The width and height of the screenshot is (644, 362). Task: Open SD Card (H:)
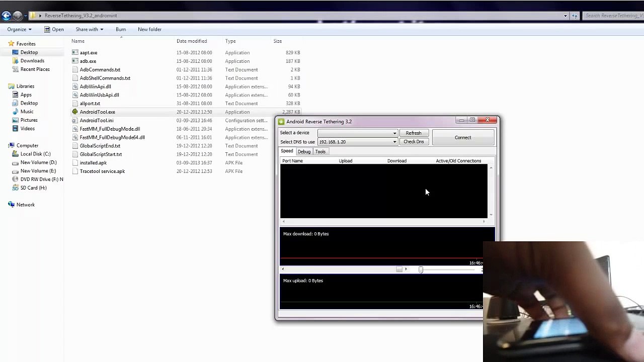[x=33, y=188]
